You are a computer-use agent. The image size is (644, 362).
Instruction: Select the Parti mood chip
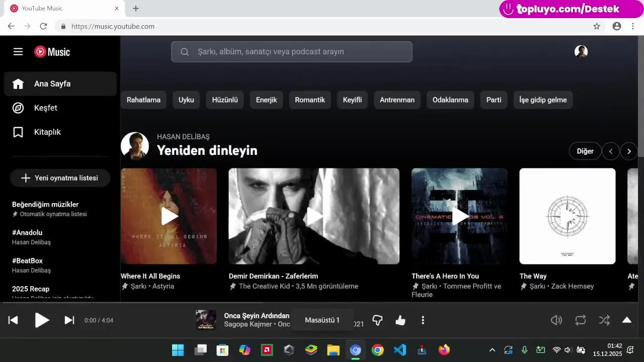494,100
